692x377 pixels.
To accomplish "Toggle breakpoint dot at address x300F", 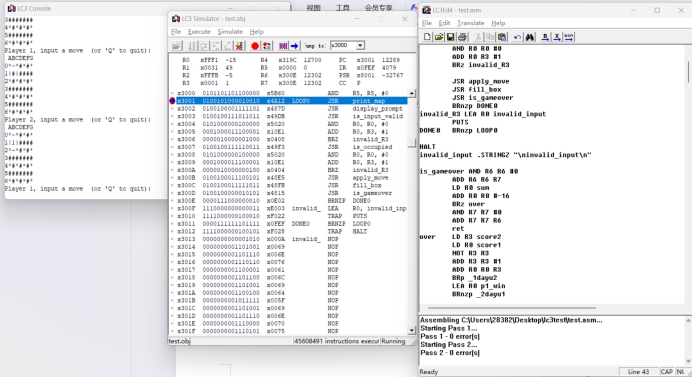I will coord(172,208).
